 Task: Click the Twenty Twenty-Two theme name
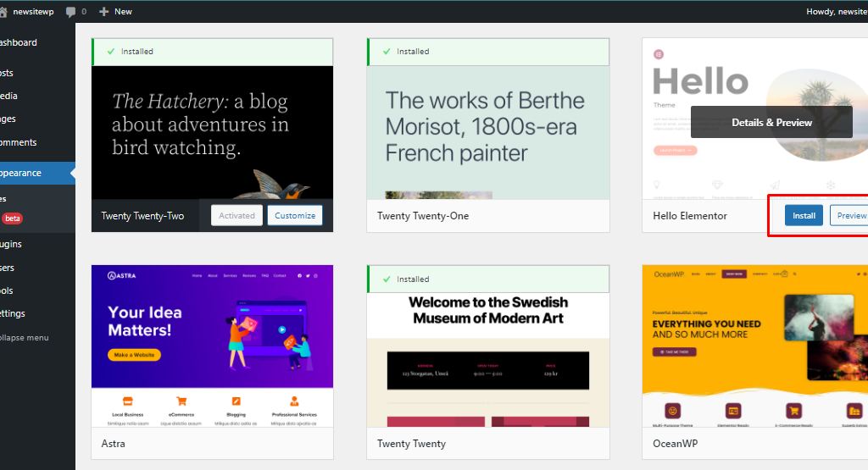tap(142, 216)
